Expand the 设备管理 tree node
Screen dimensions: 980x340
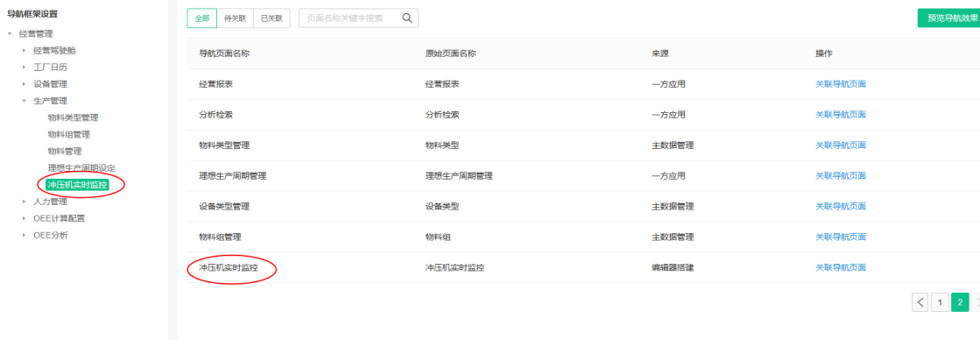(x=25, y=84)
